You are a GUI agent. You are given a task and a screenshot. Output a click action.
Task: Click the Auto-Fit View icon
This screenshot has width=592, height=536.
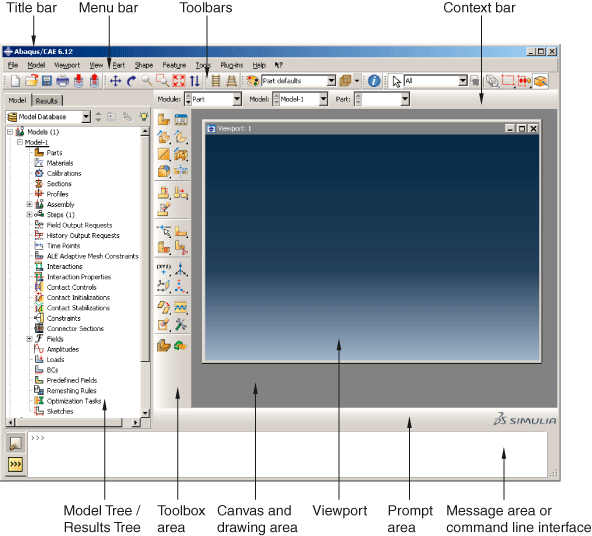click(x=179, y=81)
